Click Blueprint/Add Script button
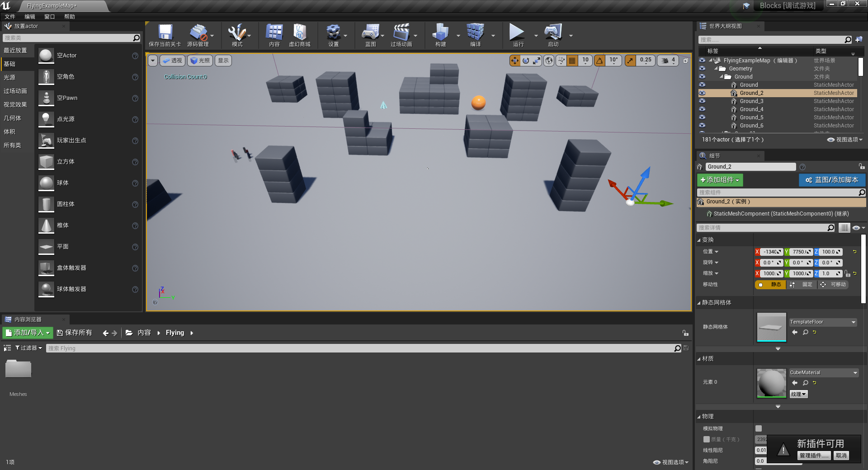This screenshot has width=868, height=470. click(x=832, y=180)
